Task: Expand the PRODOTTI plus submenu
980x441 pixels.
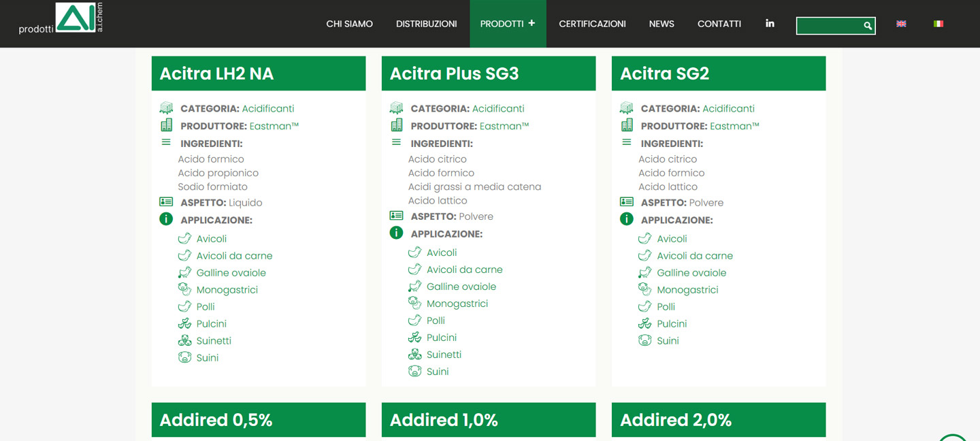Action: point(532,23)
